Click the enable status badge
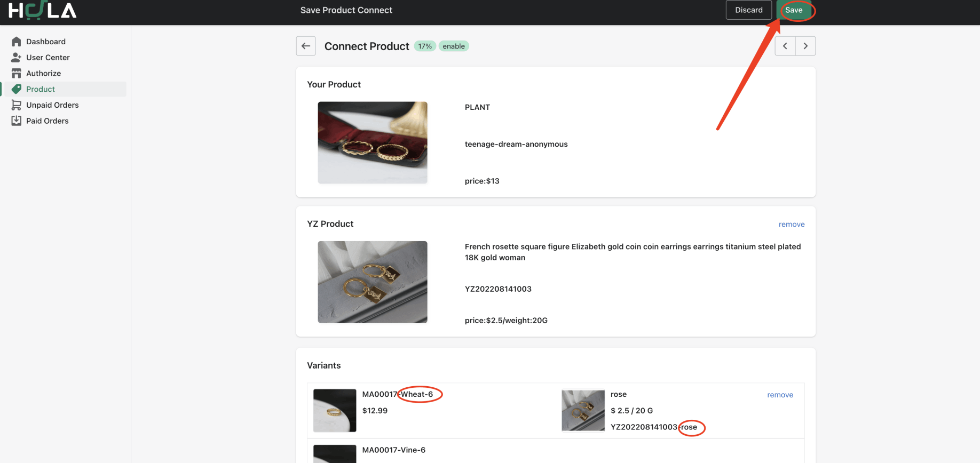 tap(454, 46)
